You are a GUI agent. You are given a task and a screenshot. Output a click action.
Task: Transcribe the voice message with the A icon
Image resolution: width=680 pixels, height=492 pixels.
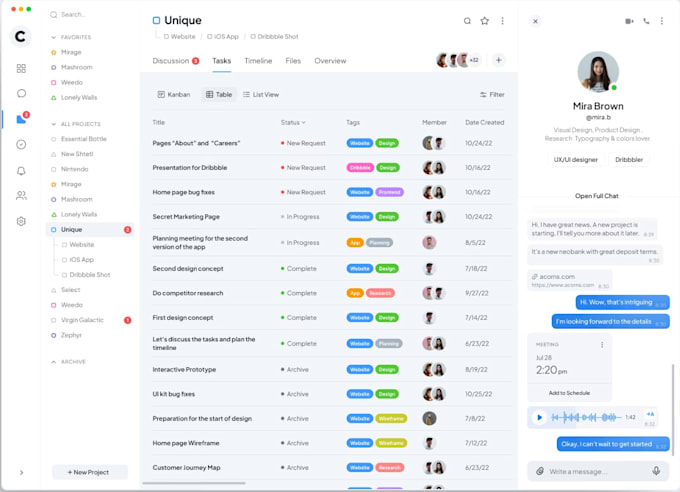pos(650,414)
